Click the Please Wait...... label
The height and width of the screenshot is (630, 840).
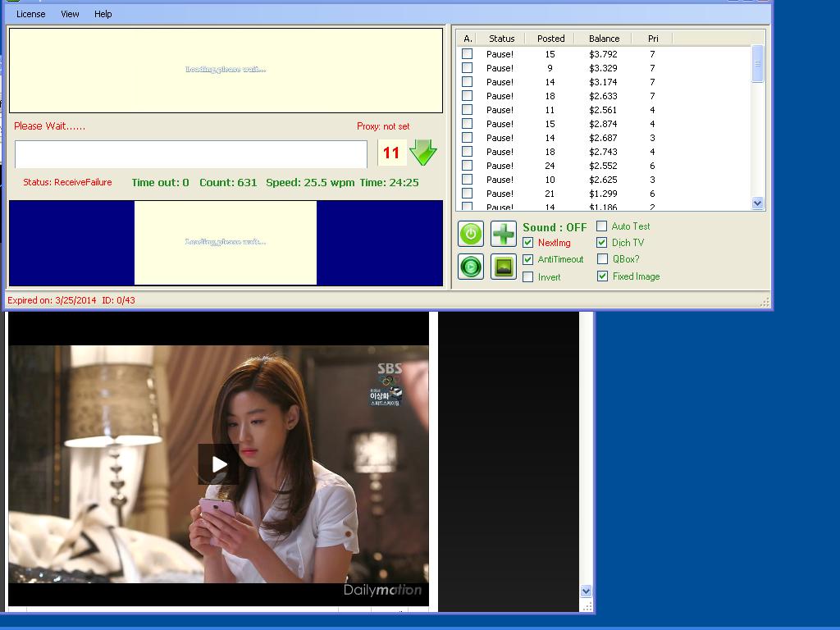(x=49, y=126)
